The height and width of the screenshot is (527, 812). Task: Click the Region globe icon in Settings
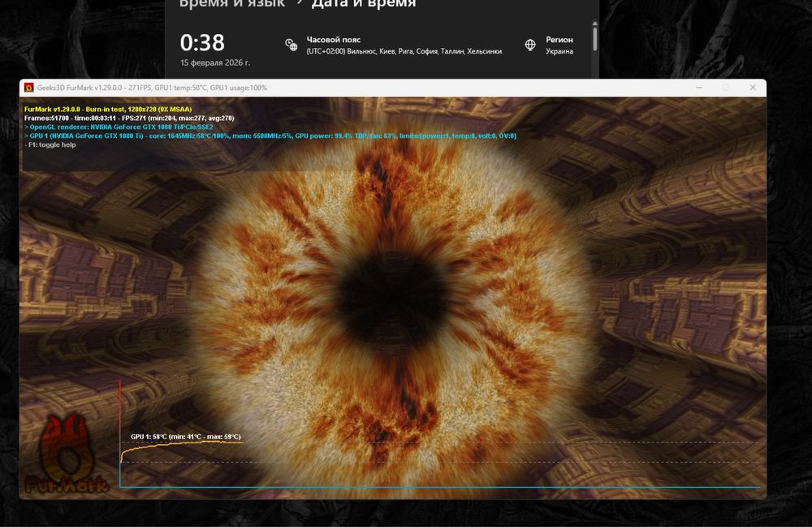point(530,45)
